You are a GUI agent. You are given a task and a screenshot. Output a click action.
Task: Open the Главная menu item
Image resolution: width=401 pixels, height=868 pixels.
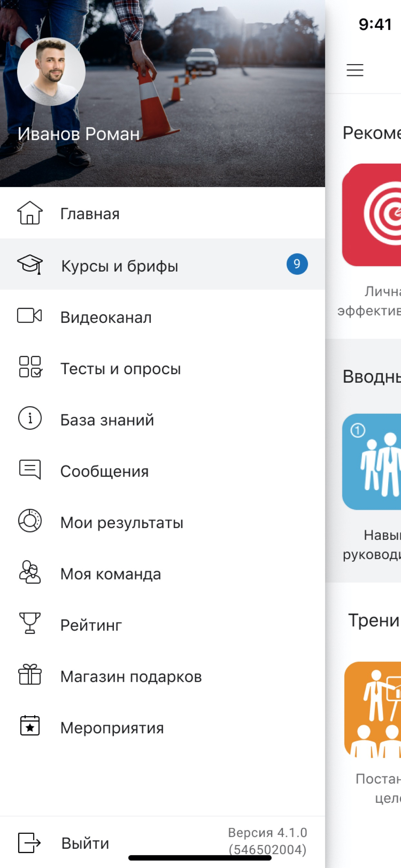(162, 213)
